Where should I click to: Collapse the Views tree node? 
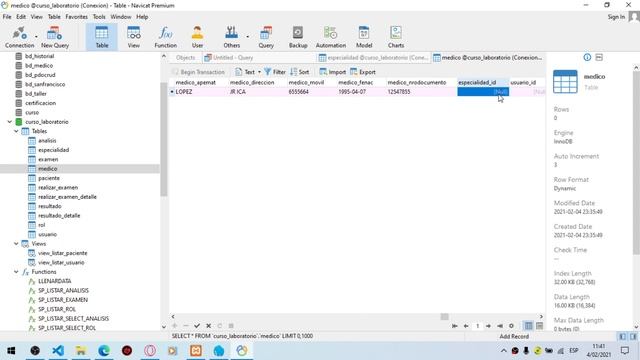(x=16, y=244)
